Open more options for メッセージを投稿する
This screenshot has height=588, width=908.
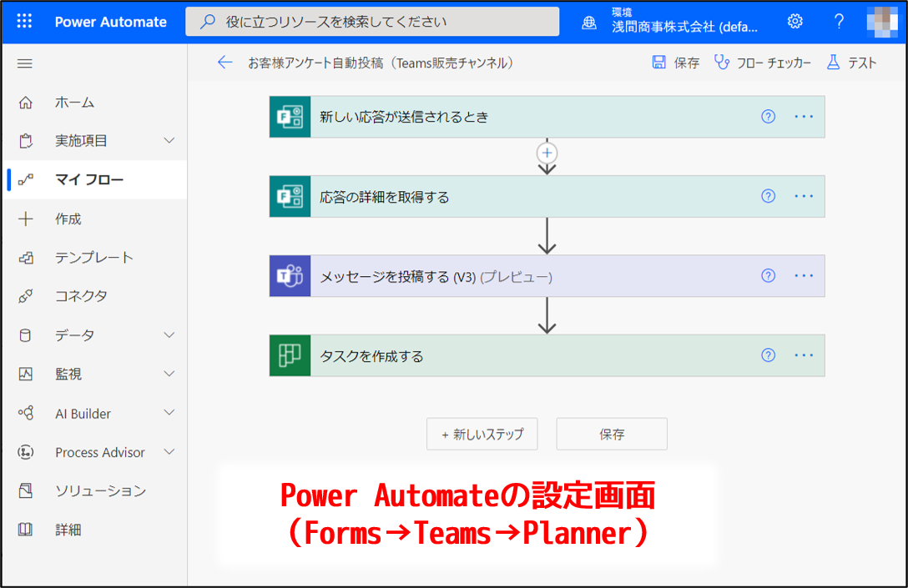[804, 275]
